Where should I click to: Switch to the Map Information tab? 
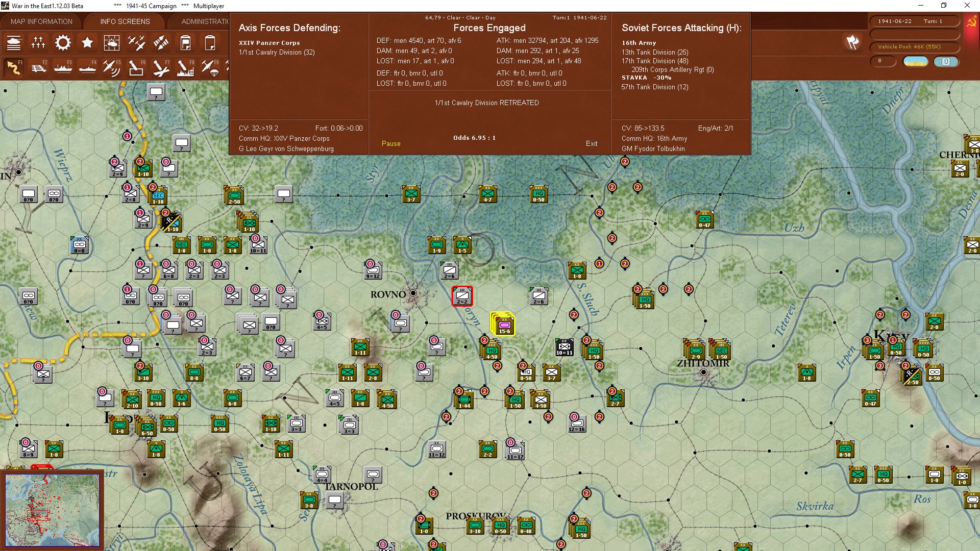point(41,21)
